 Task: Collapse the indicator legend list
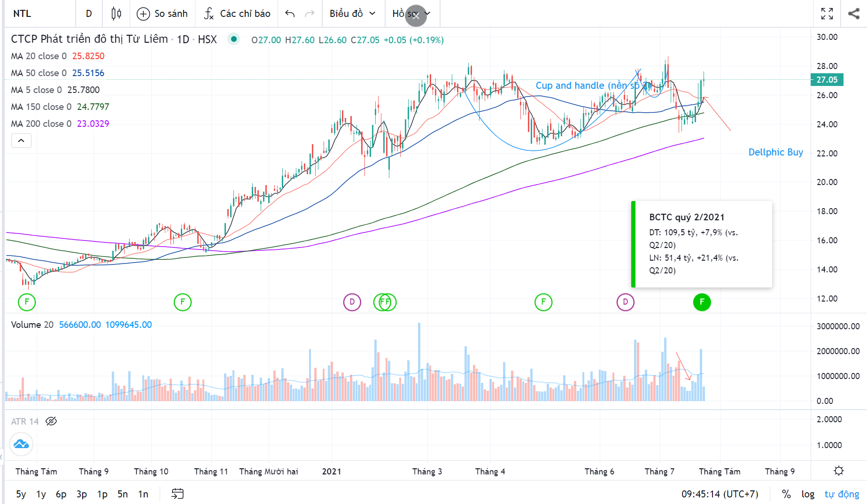(x=21, y=140)
